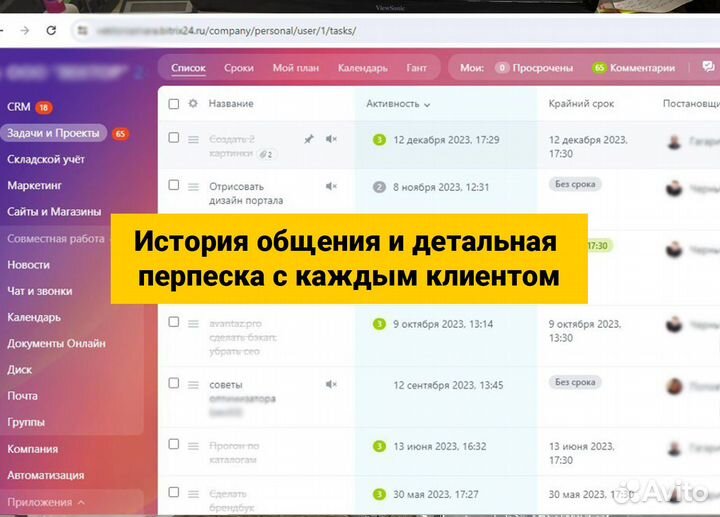Open drag handle menu for Прогон по каталогам

193,446
